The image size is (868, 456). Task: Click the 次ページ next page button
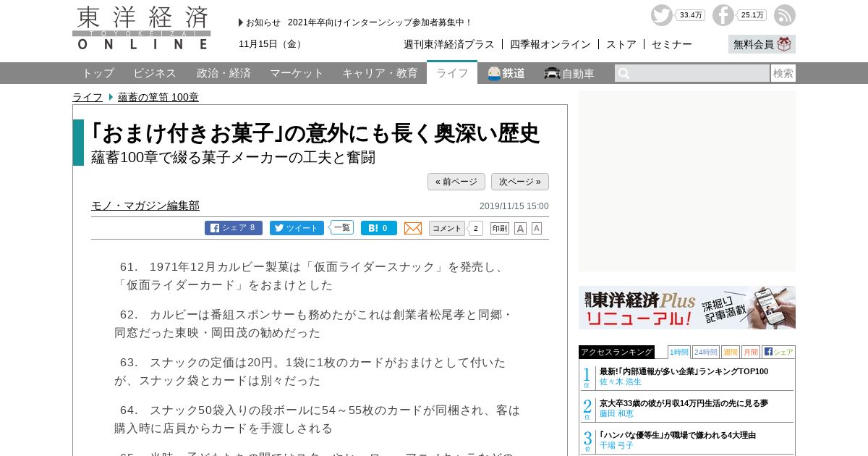[x=520, y=182]
